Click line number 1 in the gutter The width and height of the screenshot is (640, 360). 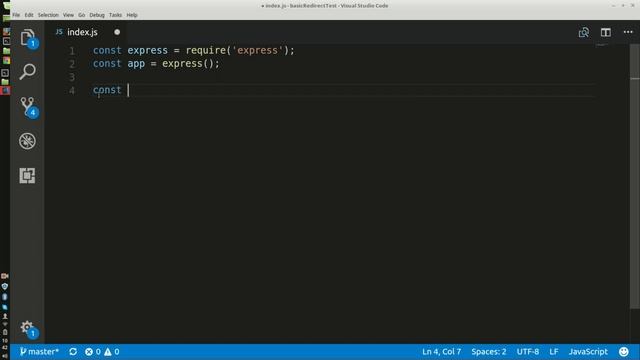[72, 51]
